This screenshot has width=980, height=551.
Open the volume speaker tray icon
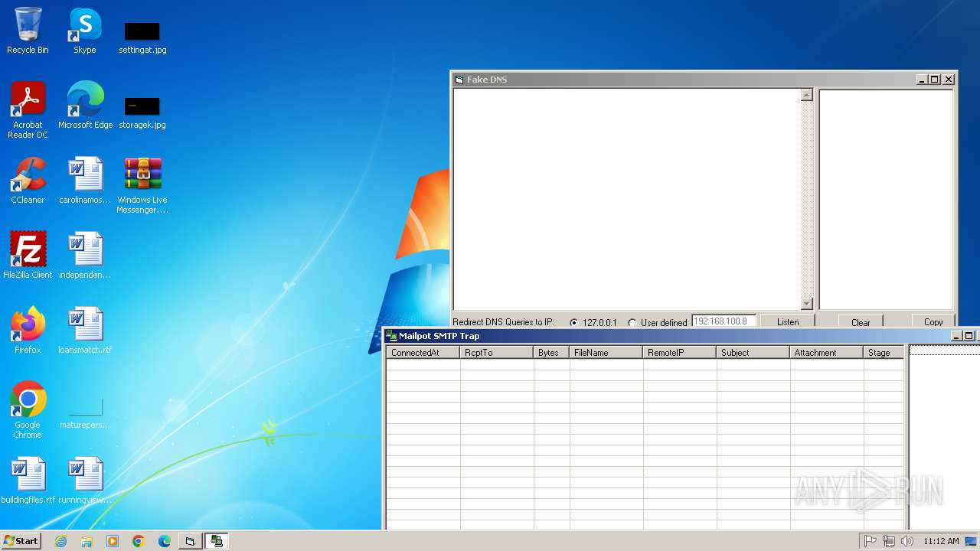907,541
